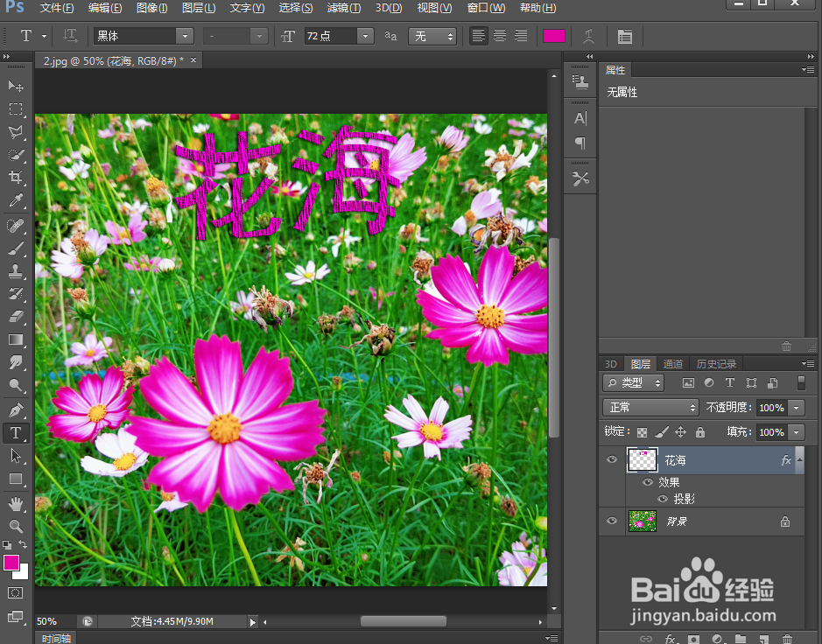This screenshot has height=644, width=822.
Task: Collapse the 花海 layer effects list
Action: 799,459
